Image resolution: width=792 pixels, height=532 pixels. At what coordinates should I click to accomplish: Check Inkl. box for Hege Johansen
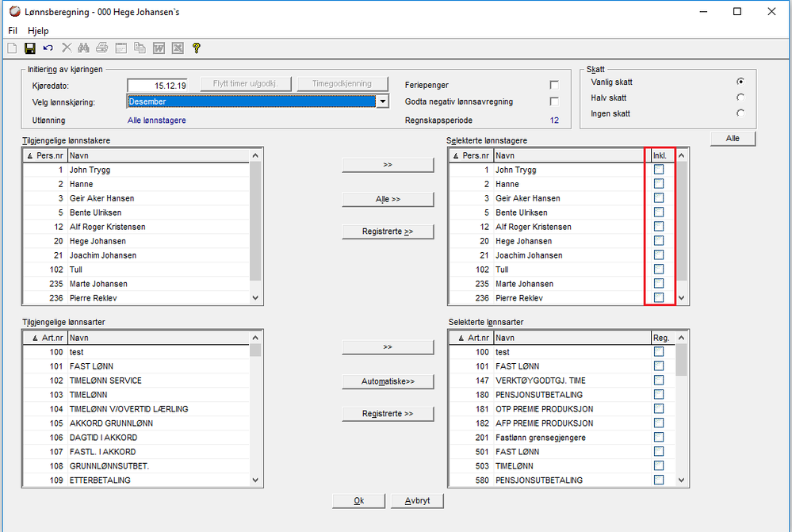tap(659, 240)
